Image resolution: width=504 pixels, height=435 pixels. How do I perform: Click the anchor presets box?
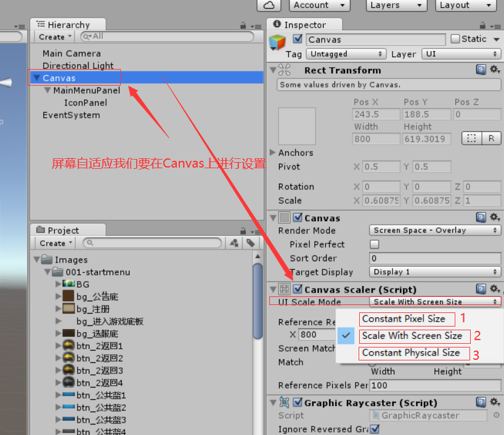(x=297, y=126)
